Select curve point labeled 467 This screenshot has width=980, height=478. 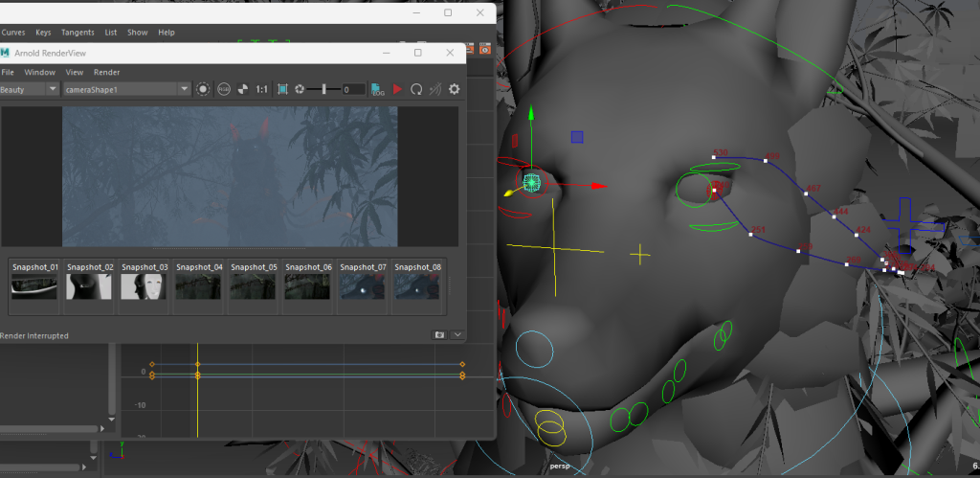[806, 193]
